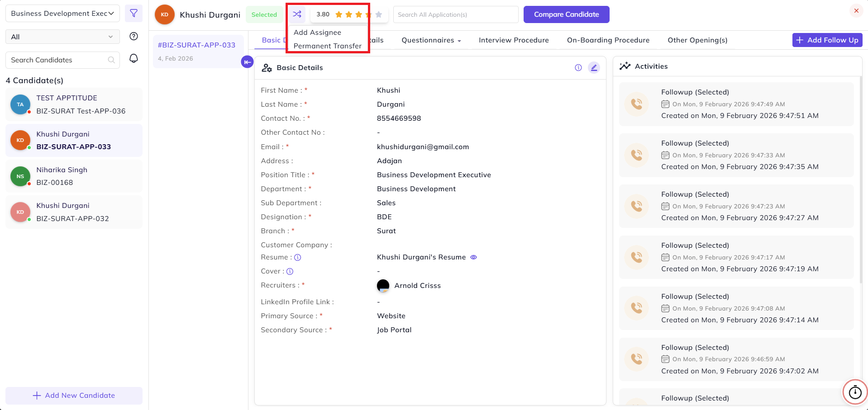Click the Branch value Surat
The width and height of the screenshot is (868, 410).
click(x=386, y=231)
